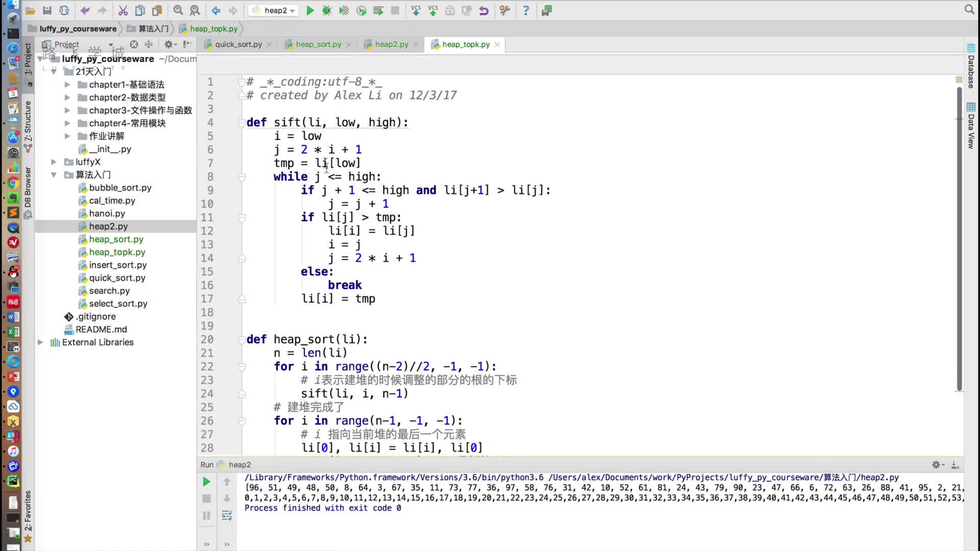Open the Project panel gear settings
This screenshot has height=551, width=980.
(169, 44)
